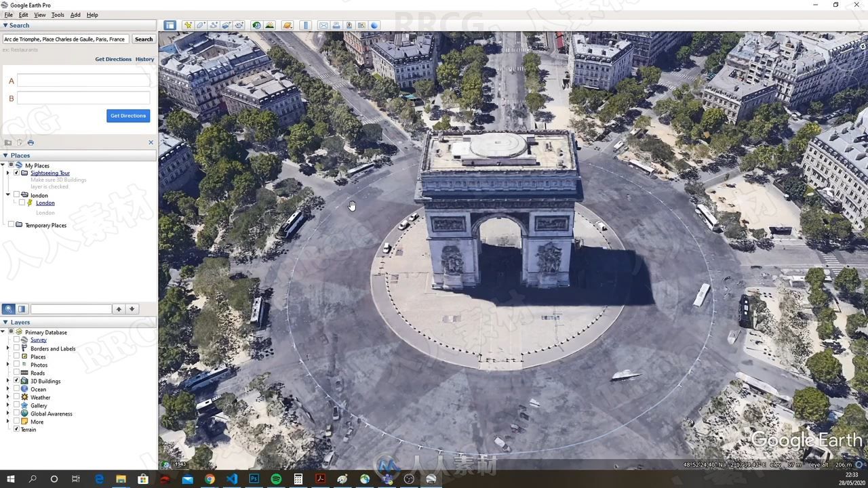Viewport: 868px width, 488px height.
Task: Select the Add Polygon tool
Action: pos(201,25)
